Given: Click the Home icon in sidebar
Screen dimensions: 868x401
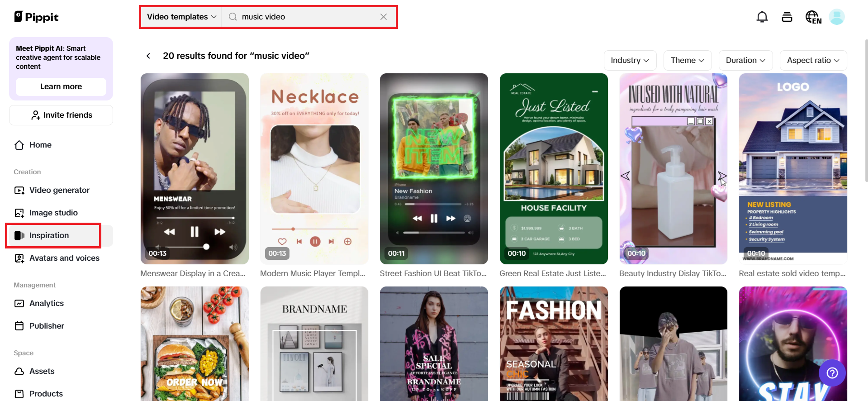Looking at the screenshot, I should tap(19, 145).
